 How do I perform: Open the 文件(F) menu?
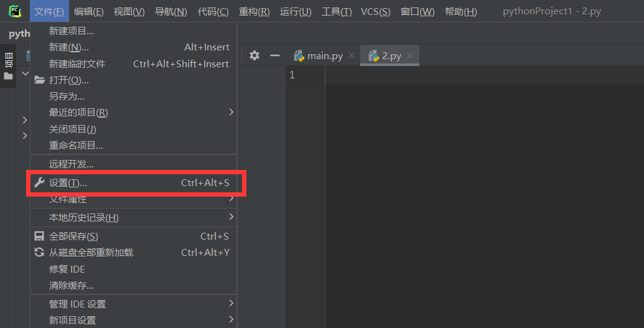(49, 11)
